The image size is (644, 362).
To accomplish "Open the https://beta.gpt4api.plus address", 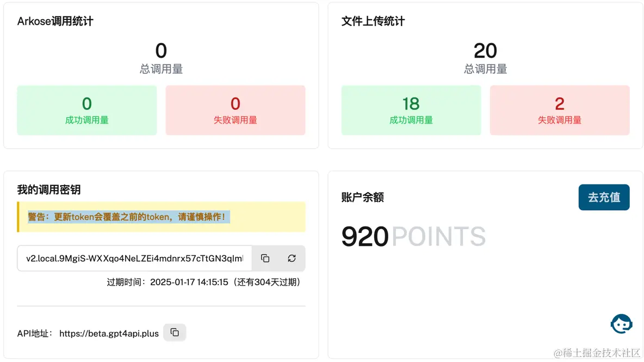I will [109, 333].
